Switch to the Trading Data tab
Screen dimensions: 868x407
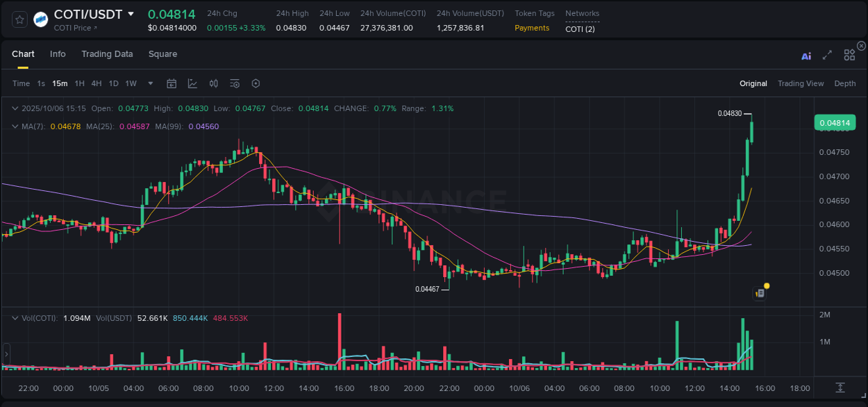(107, 54)
